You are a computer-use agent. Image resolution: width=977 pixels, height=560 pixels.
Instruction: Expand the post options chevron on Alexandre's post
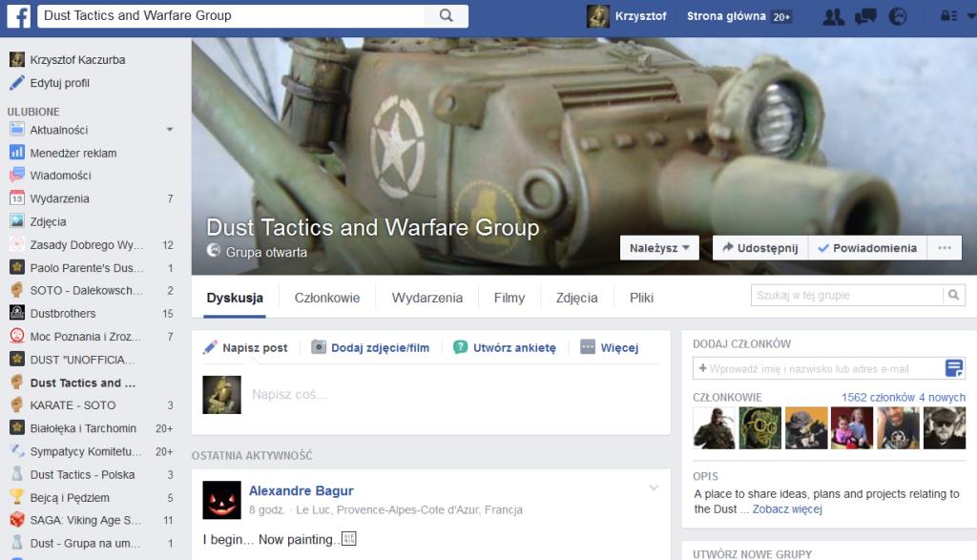click(x=654, y=487)
